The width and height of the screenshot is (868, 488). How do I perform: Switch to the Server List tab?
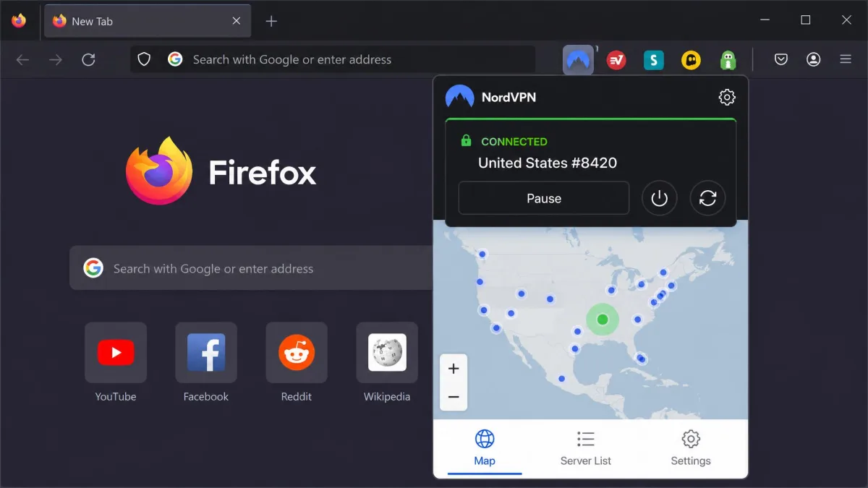pyautogui.click(x=586, y=448)
